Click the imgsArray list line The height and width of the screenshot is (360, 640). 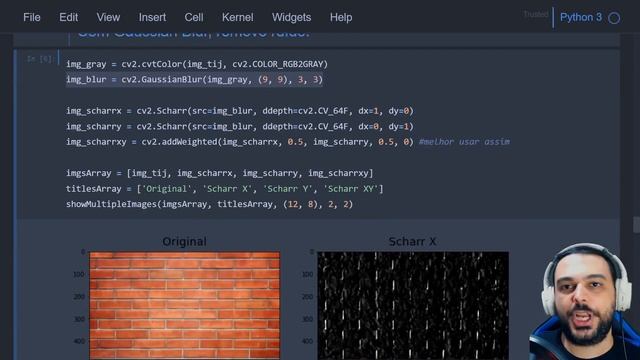click(x=220, y=173)
